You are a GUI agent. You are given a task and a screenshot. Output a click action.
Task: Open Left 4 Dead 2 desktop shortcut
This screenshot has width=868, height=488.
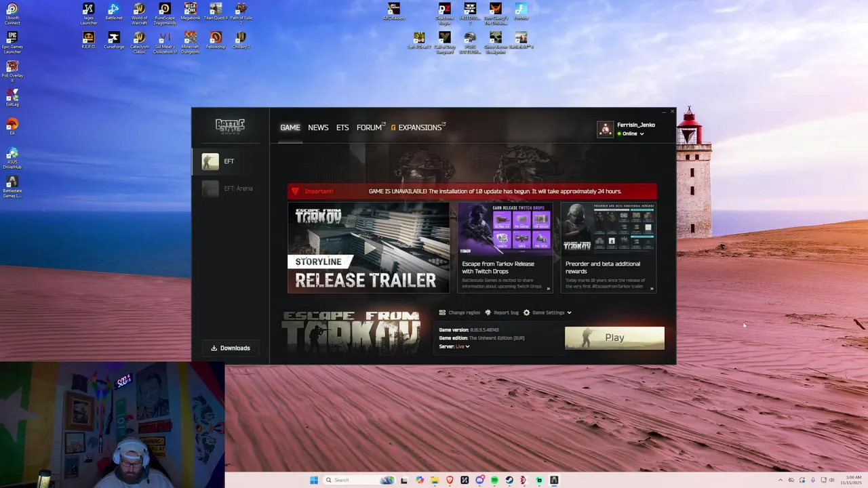pyautogui.click(x=419, y=41)
